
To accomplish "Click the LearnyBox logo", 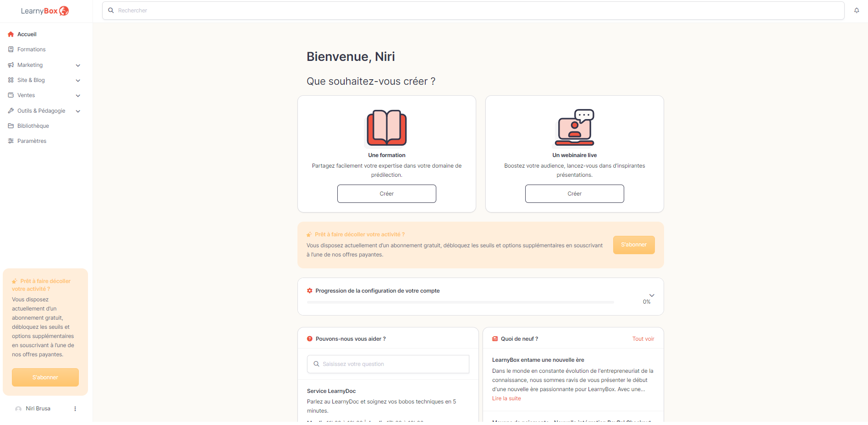I will pos(44,11).
